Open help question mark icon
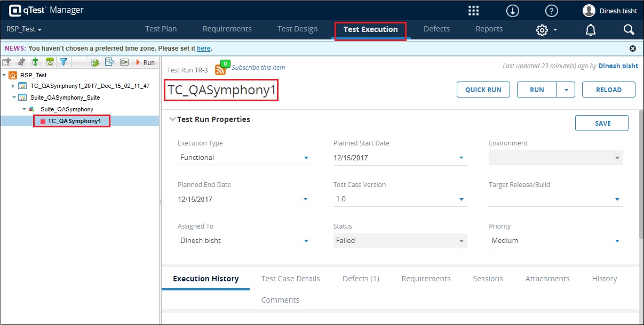The width and height of the screenshot is (644, 325). click(x=551, y=11)
